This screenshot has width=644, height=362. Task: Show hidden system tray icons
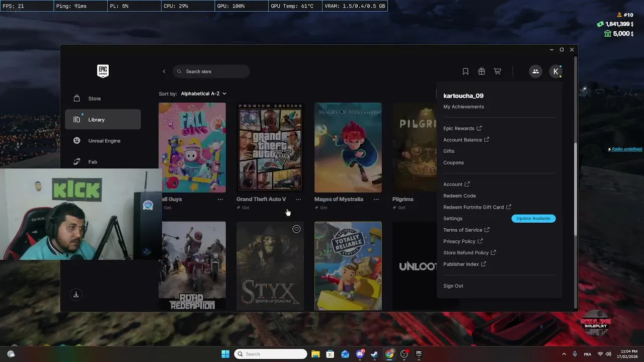(564, 354)
